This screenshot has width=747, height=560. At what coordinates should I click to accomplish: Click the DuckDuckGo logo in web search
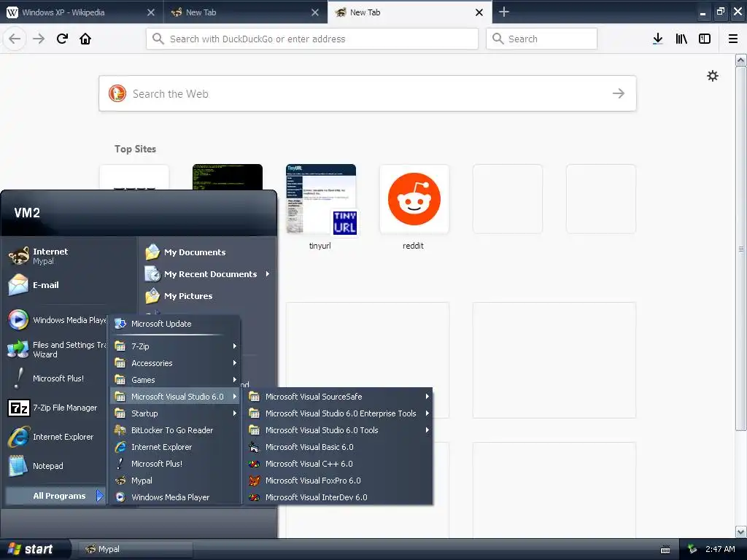pyautogui.click(x=117, y=93)
